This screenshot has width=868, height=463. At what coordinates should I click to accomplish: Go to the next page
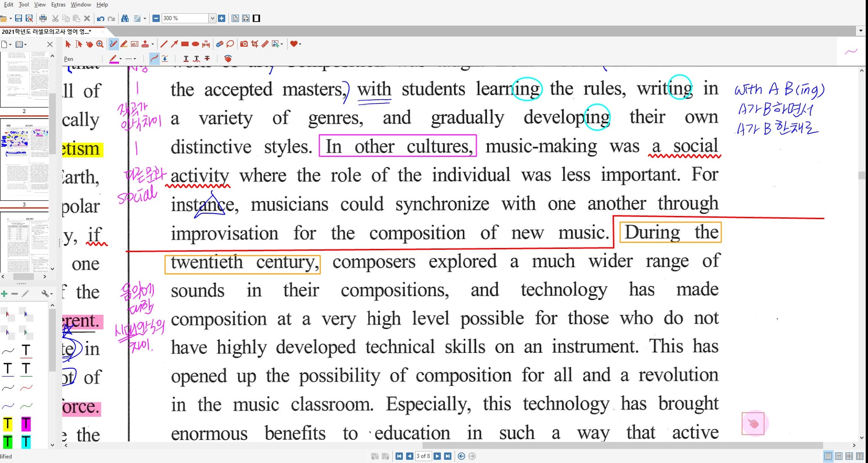pyautogui.click(x=437, y=456)
